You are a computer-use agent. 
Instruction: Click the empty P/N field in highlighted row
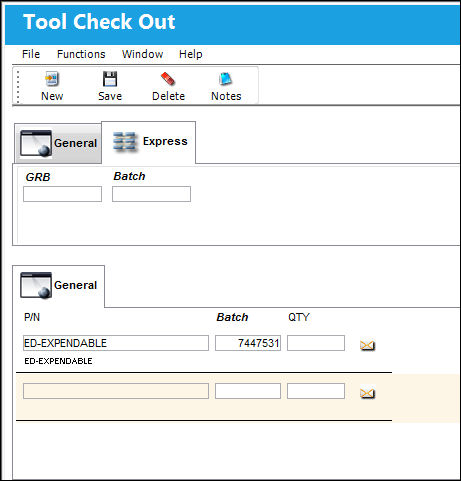[116, 391]
